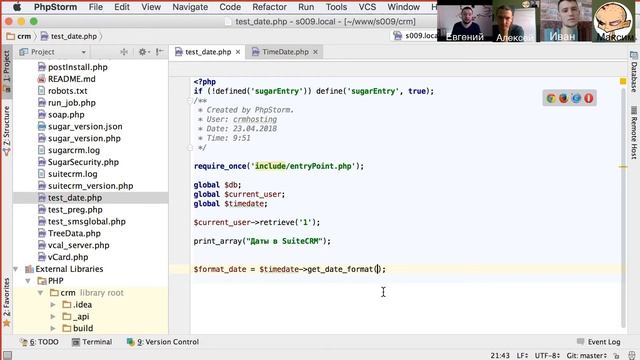Image resolution: width=640 pixels, height=360 pixels.
Task: Click the inspection status yellow square
Action: coord(623,81)
